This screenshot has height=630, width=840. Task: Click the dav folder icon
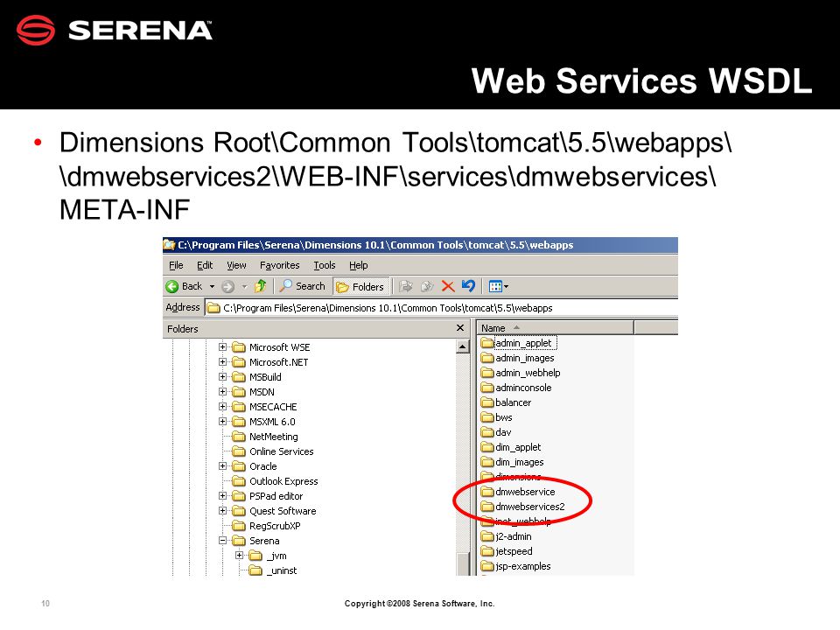click(x=487, y=432)
